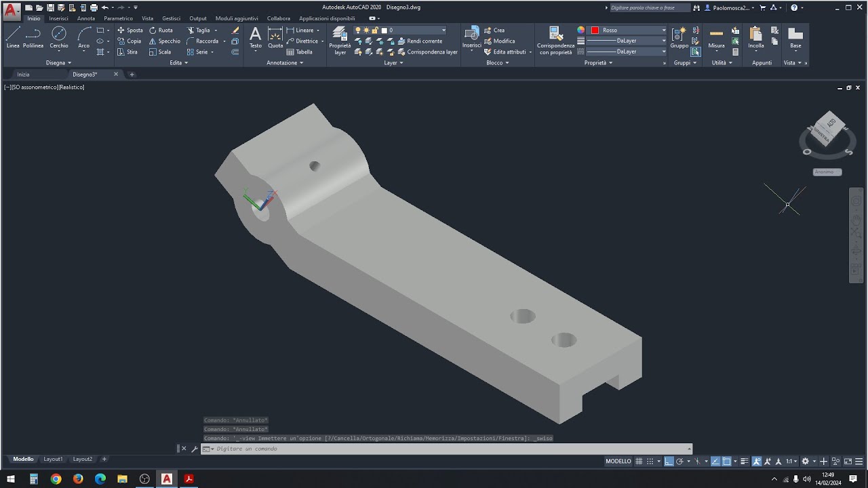The height and width of the screenshot is (488, 868).
Task: Activate the Specchio mirror tool
Action: coord(165,41)
